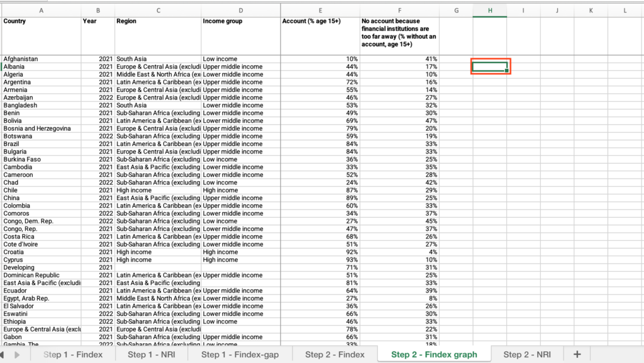Click the Bulgaria country cell
This screenshot has height=363, width=644.
(41, 152)
